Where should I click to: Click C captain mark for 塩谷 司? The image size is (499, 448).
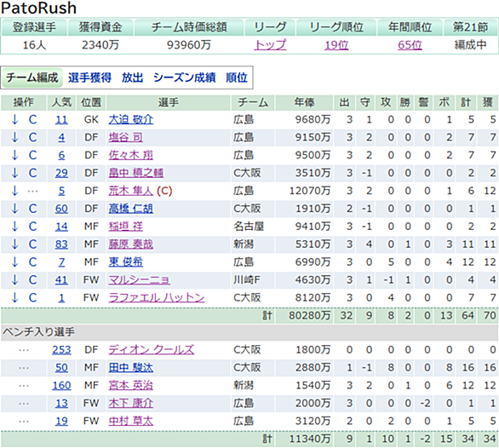pyautogui.click(x=32, y=138)
